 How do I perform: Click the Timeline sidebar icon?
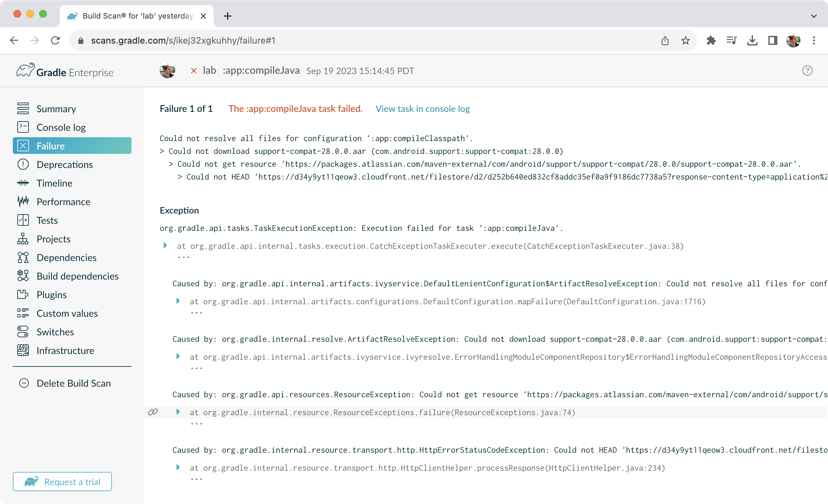pyautogui.click(x=23, y=183)
